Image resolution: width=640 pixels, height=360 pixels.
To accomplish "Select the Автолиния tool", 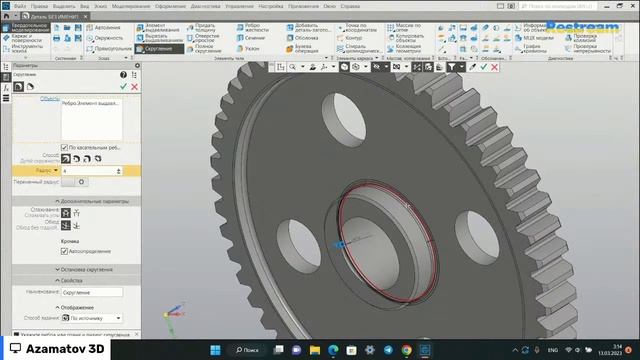I will click(x=104, y=28).
